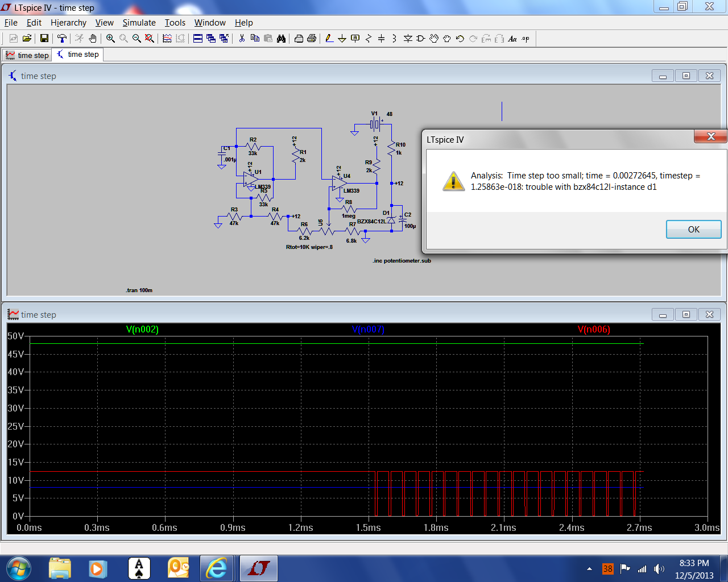Viewport: 728px width, 582px height.
Task: Click the zoom full extents icon
Action: tap(150, 39)
